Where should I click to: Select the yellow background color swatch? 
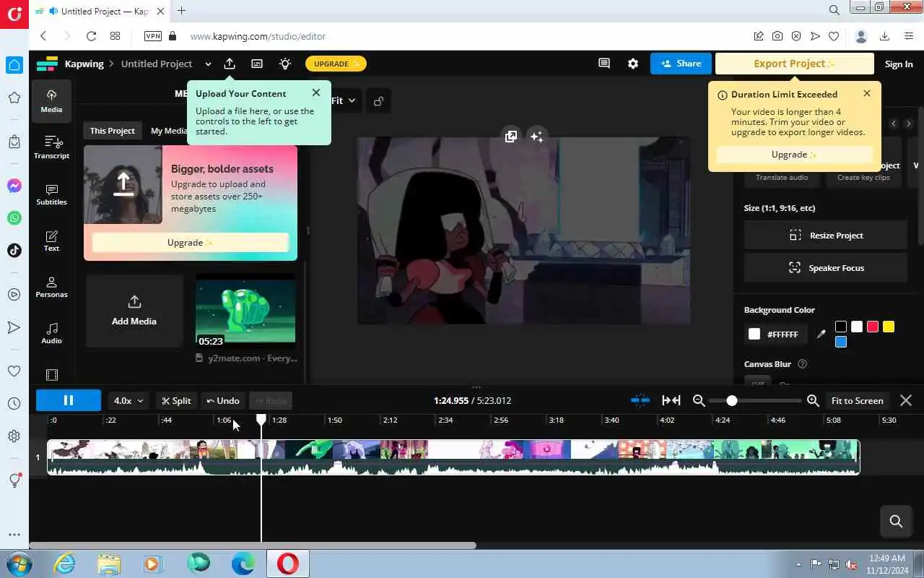(x=889, y=327)
